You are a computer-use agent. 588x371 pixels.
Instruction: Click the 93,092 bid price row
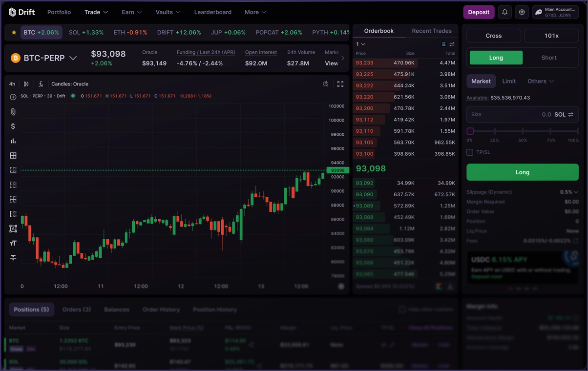tap(405, 183)
